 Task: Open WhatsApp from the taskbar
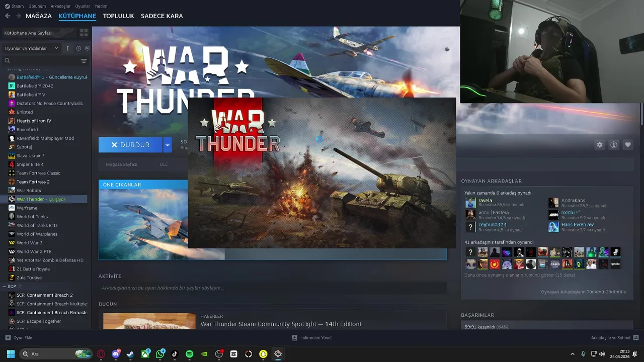(x=160, y=354)
